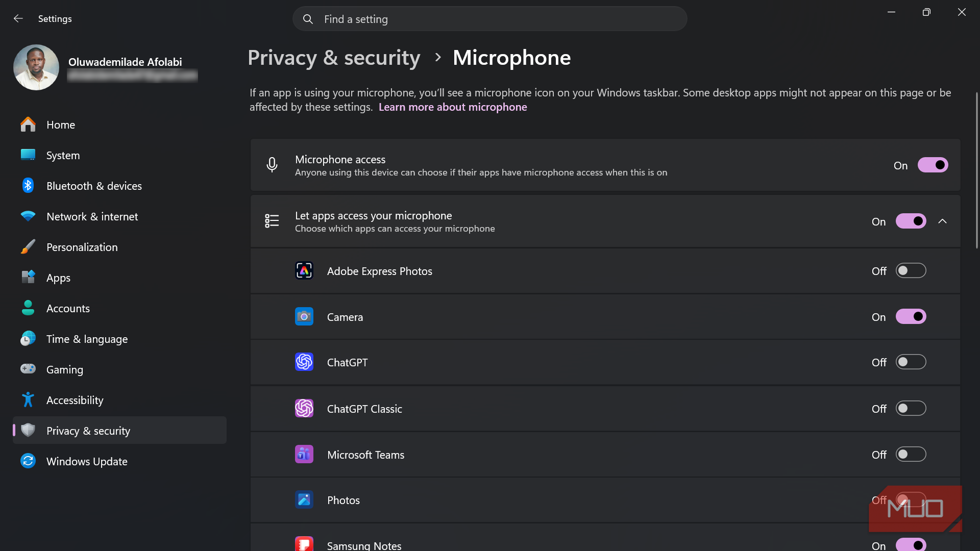The image size is (980, 551).
Task: Click the Samsung Notes label
Action: pyautogui.click(x=364, y=545)
